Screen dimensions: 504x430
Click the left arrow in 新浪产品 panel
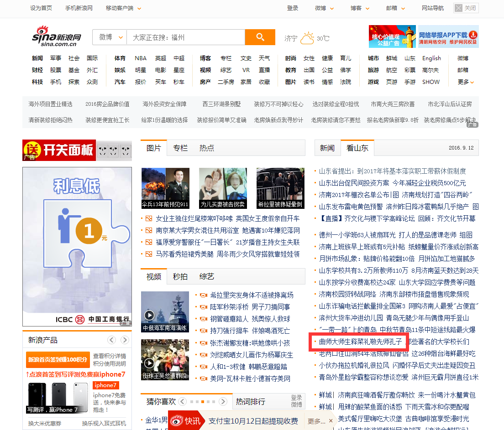111,340
